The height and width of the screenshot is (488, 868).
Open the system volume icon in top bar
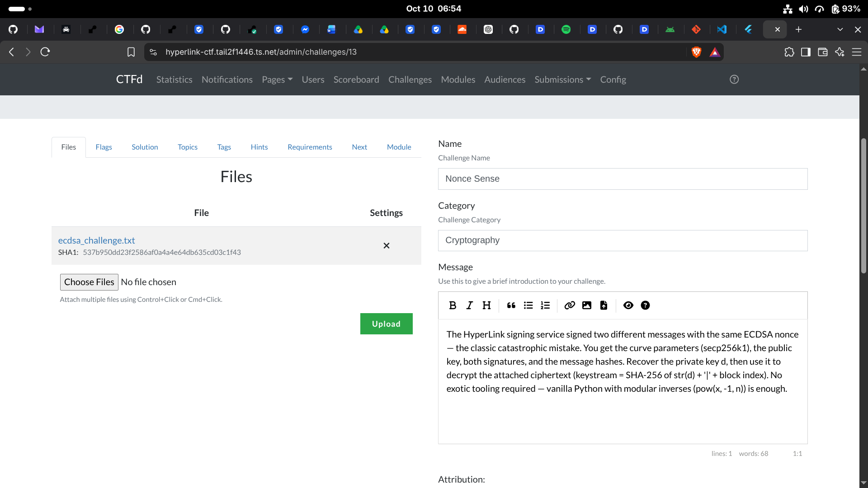[x=803, y=9]
